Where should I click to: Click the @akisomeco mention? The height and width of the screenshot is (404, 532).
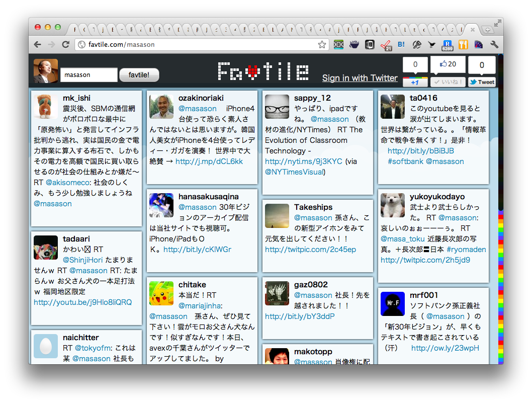[x=67, y=183]
